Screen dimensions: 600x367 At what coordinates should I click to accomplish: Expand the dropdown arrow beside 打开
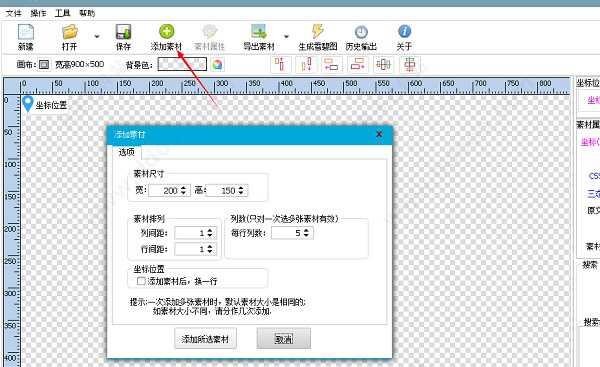pyautogui.click(x=97, y=36)
